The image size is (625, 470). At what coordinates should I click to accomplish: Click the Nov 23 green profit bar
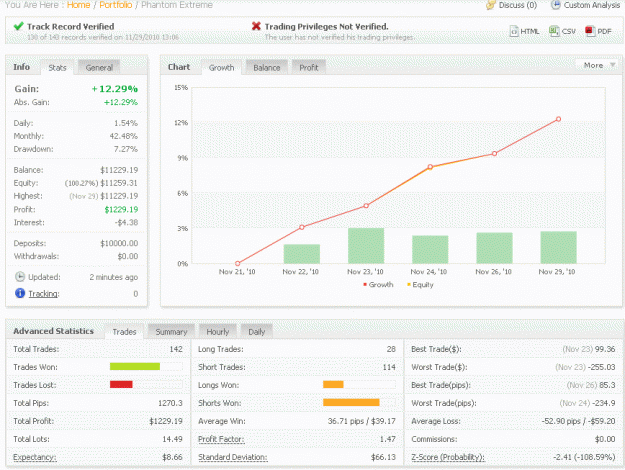(366, 246)
